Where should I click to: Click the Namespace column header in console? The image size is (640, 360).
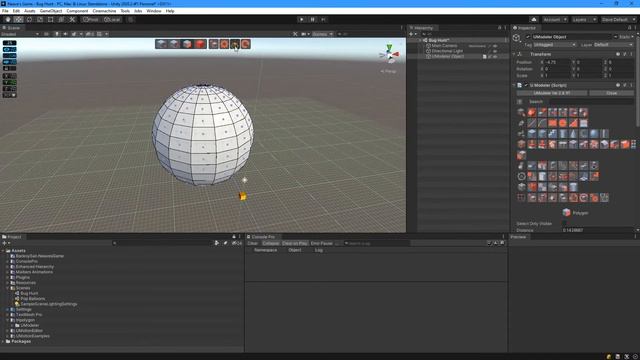[x=265, y=250]
